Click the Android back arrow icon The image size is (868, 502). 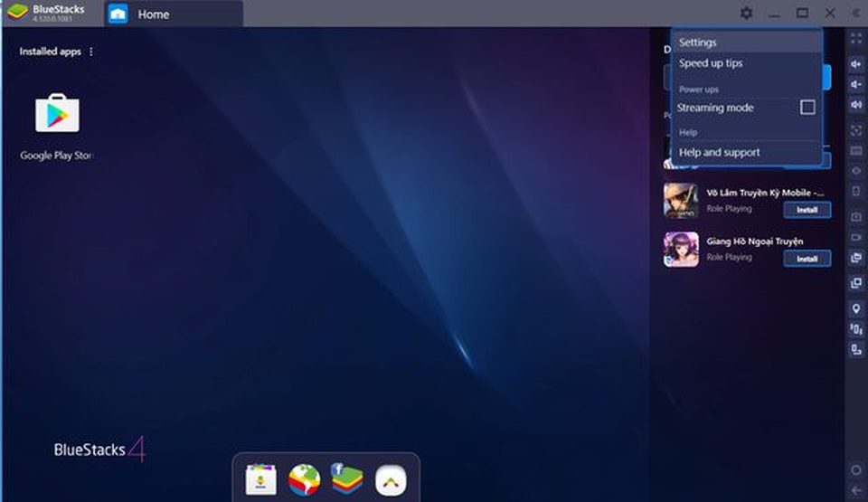pos(856,490)
